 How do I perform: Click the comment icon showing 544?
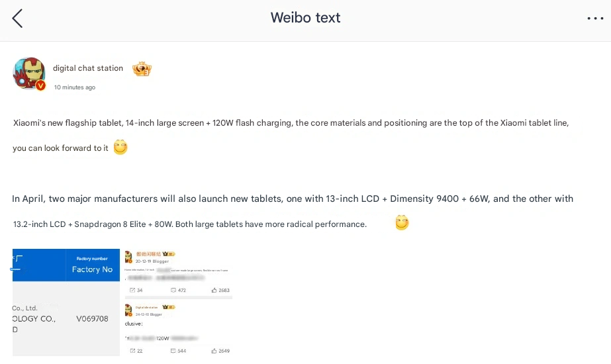click(173, 351)
